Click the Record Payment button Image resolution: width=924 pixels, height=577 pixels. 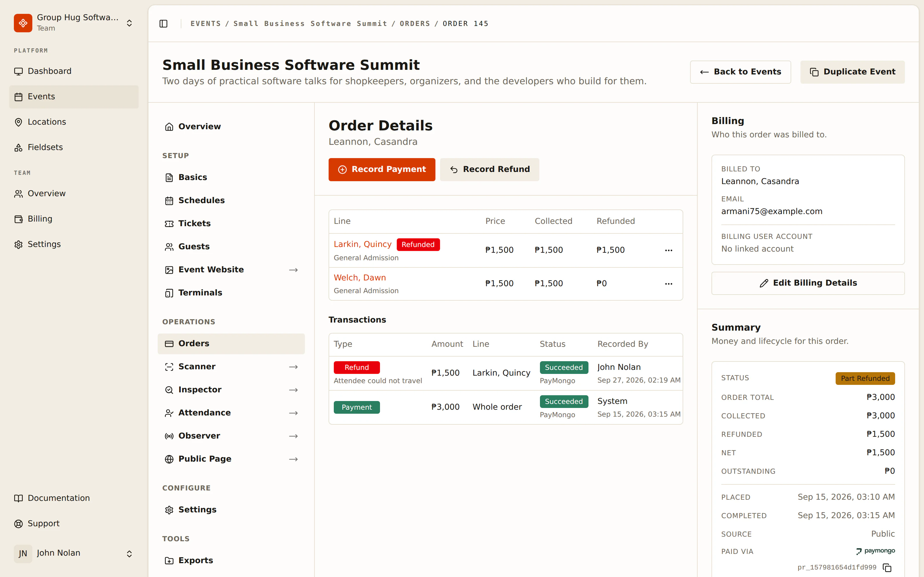point(382,169)
